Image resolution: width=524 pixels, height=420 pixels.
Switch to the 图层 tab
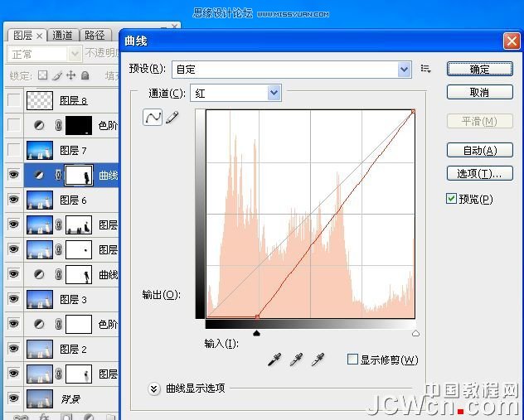pos(22,35)
